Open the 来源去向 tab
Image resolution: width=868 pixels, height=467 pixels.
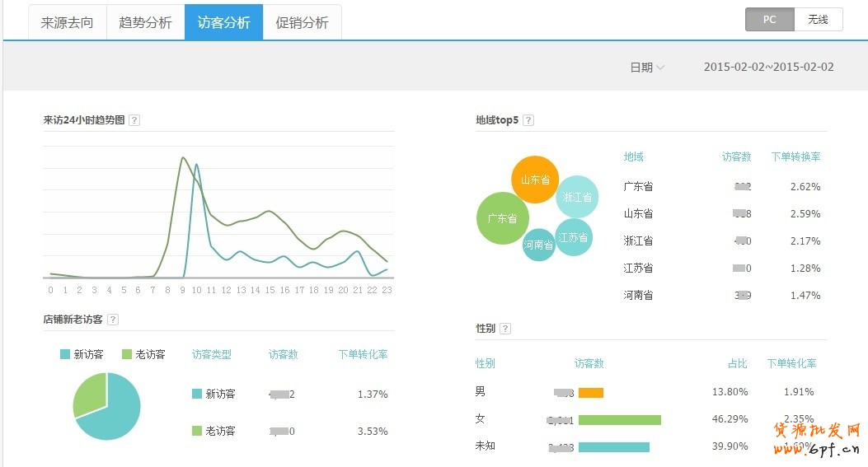point(68,22)
